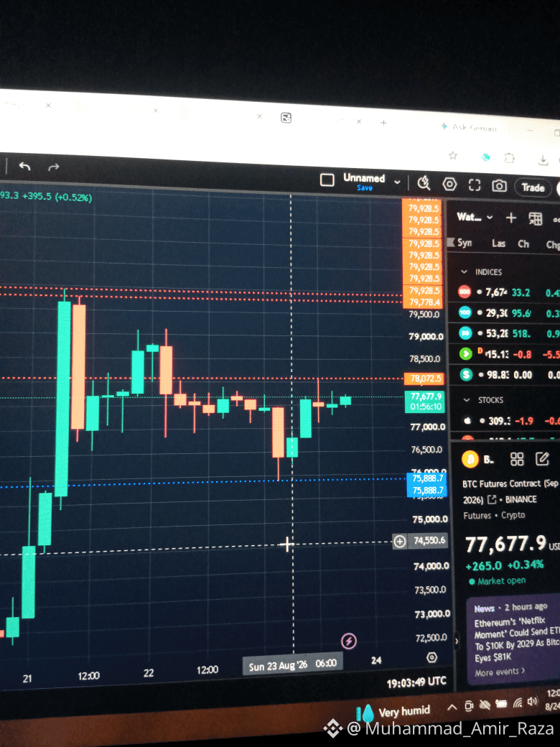The height and width of the screenshot is (747, 560).
Task: Collapse the INDICES watchlist section
Action: (x=464, y=272)
